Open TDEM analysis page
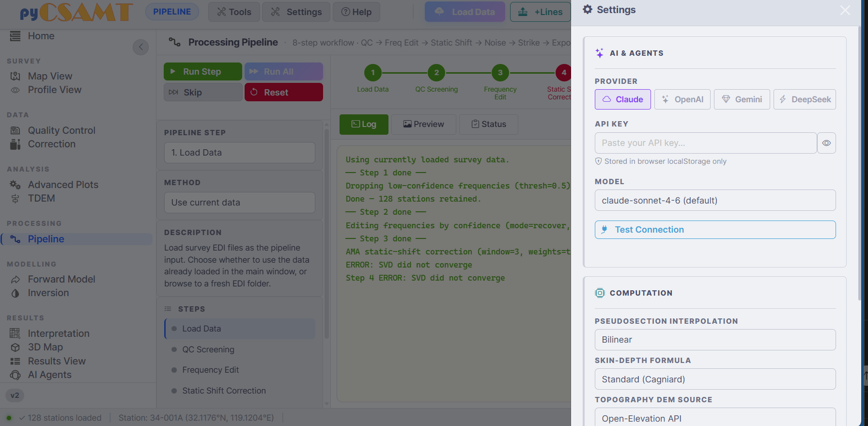Viewport: 868px width, 426px height. coord(41,198)
